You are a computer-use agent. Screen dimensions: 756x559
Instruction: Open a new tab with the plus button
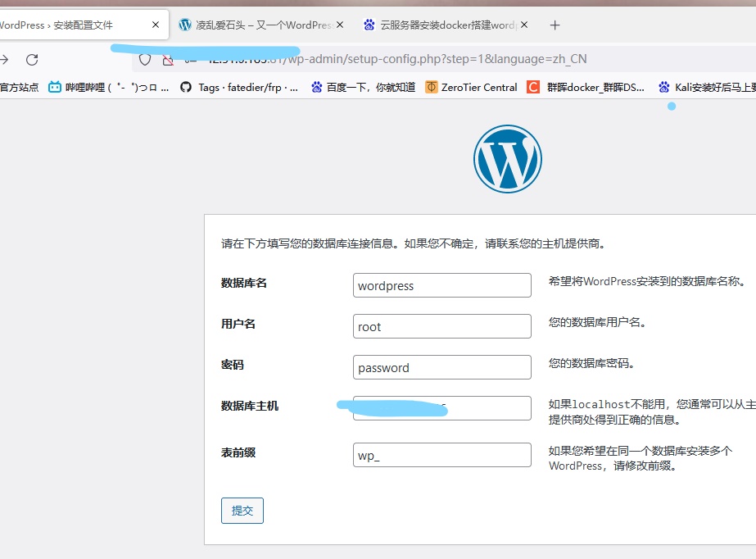coord(555,25)
